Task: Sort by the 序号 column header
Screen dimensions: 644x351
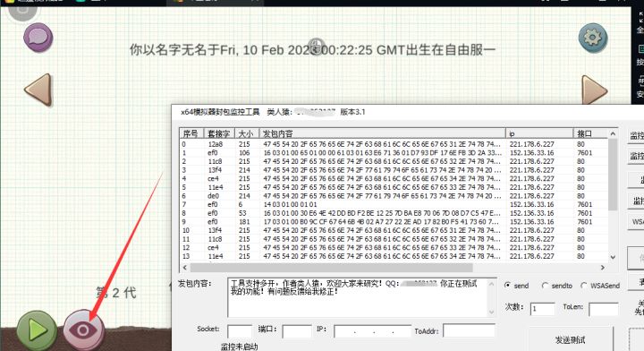Action: pyautogui.click(x=191, y=133)
